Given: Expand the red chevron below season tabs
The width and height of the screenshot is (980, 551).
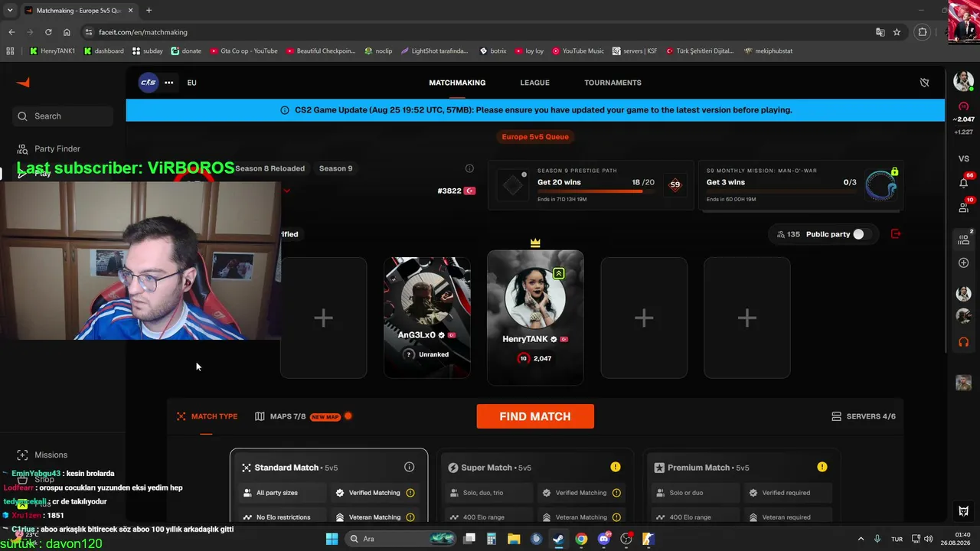Looking at the screenshot, I should [286, 191].
